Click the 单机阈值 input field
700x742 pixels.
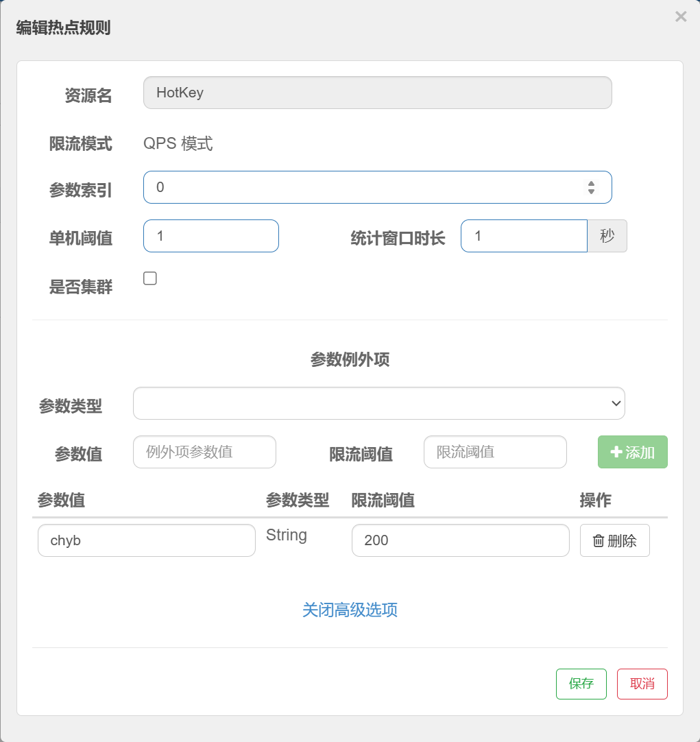click(211, 236)
